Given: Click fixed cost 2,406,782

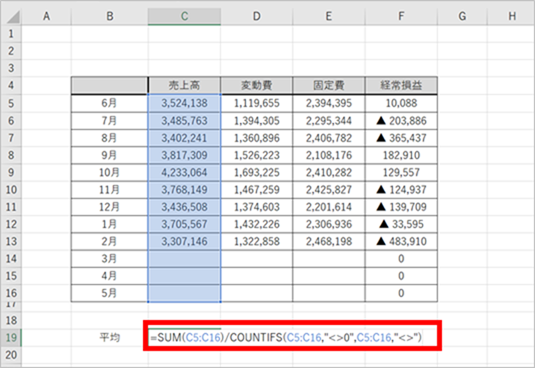Looking at the screenshot, I should tap(329, 138).
